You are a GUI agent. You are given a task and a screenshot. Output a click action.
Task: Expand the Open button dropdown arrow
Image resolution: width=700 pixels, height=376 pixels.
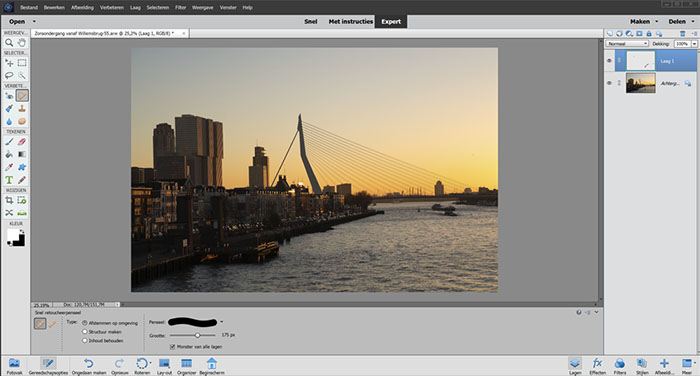coord(34,21)
